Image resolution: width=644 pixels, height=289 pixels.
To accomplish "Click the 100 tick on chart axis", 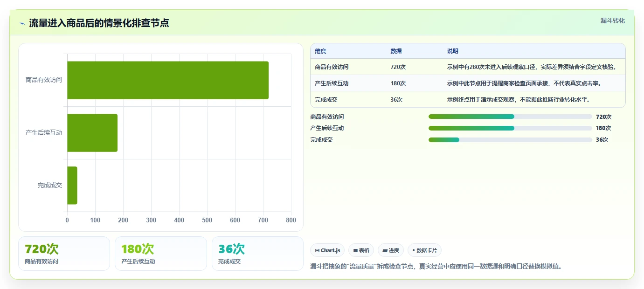I will [x=95, y=220].
